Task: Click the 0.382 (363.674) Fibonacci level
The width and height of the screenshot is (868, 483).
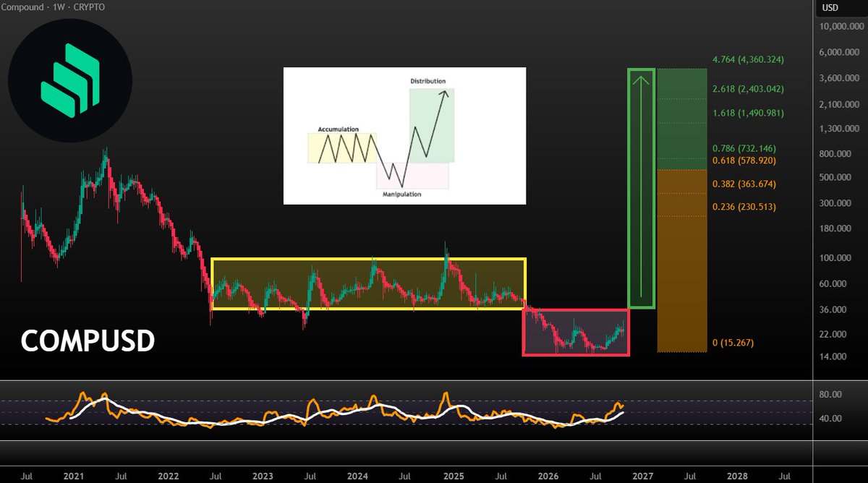Action: (744, 184)
